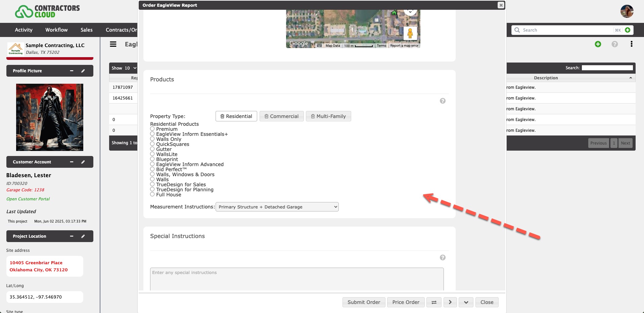Click green add icon above the reports table
This screenshot has width=644, height=313.
[598, 44]
